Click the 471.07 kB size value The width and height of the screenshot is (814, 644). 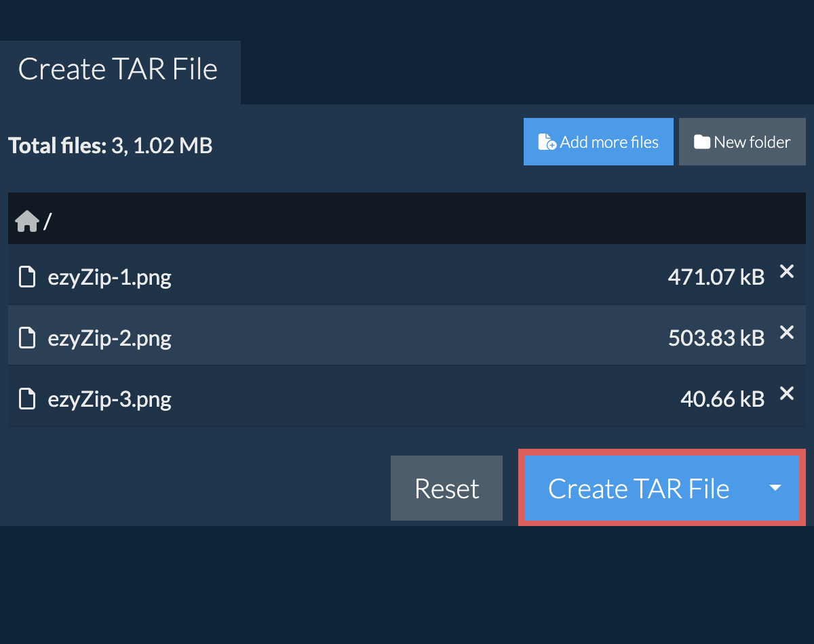(x=716, y=277)
